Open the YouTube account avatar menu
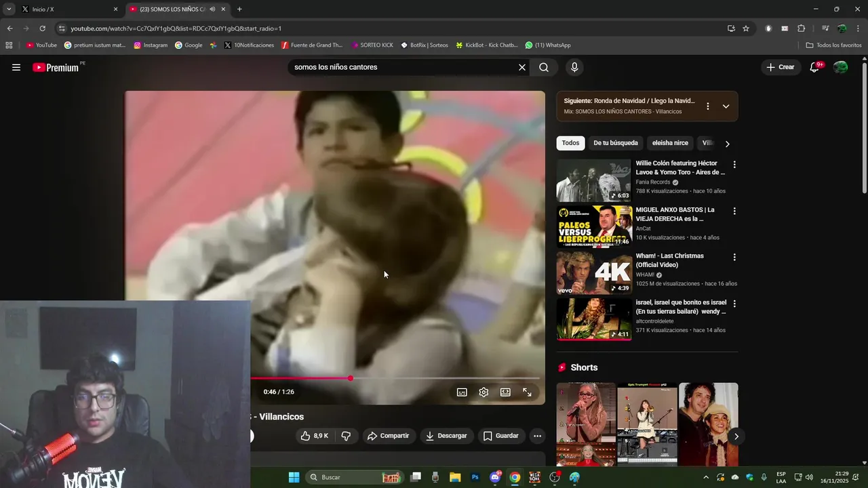The image size is (868, 488). pyautogui.click(x=840, y=67)
